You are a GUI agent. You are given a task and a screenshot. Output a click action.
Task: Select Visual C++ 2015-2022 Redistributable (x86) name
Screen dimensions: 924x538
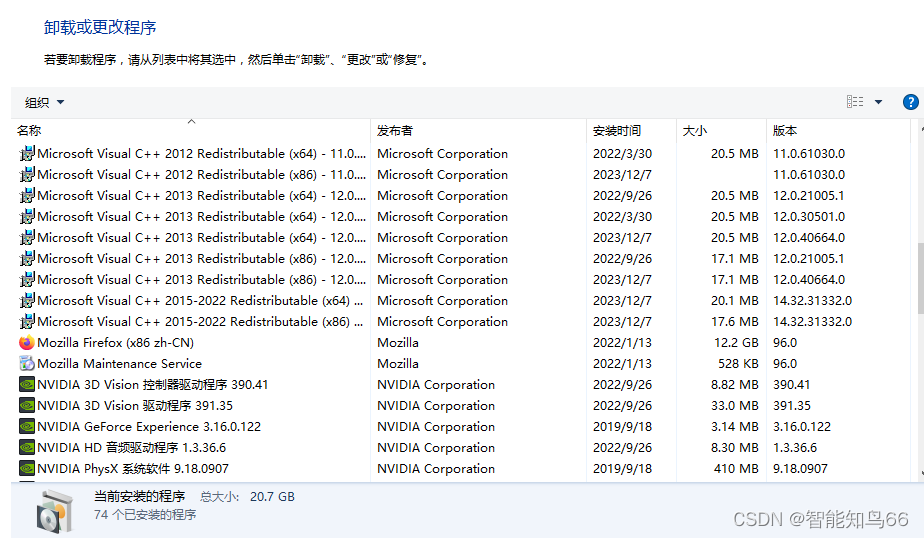click(x=200, y=322)
